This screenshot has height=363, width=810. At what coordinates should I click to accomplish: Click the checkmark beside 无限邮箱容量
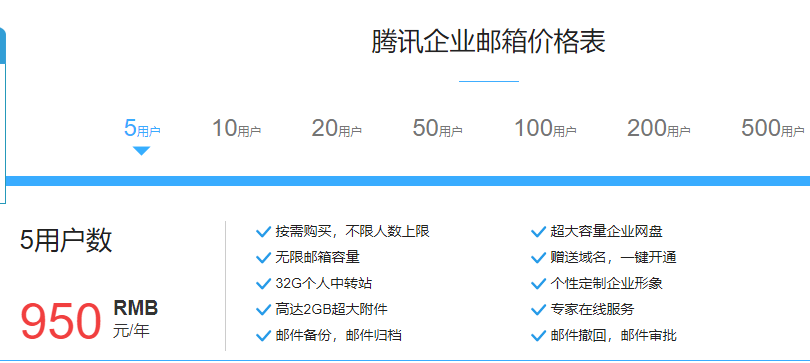coord(263,257)
